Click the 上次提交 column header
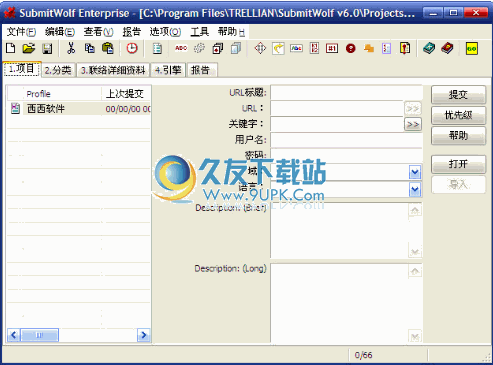The width and height of the screenshot is (493, 365). 126,94
